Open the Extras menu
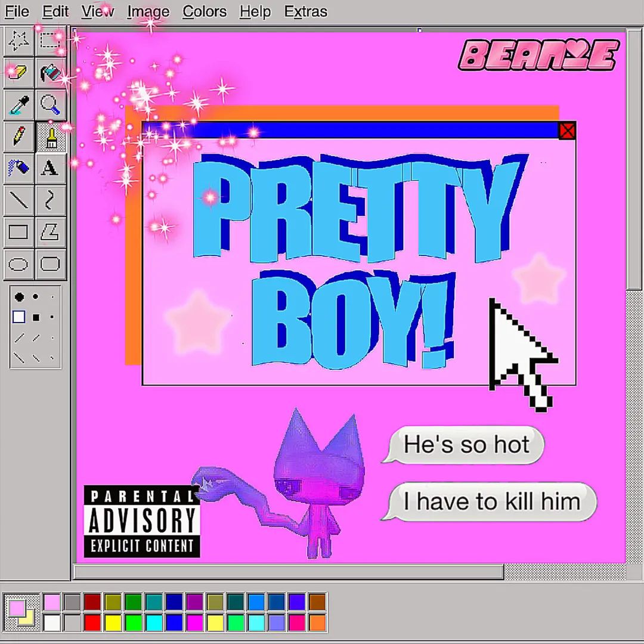 click(306, 11)
